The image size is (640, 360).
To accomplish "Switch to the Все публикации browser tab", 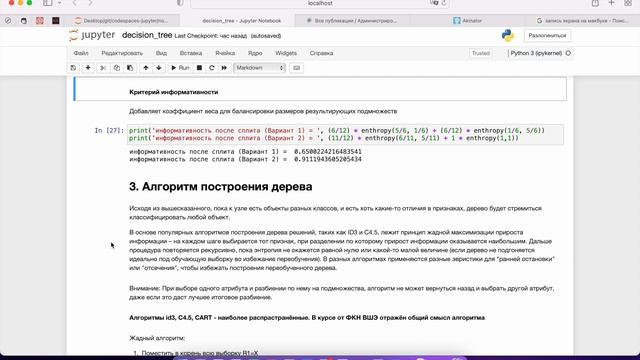I will pos(351,20).
